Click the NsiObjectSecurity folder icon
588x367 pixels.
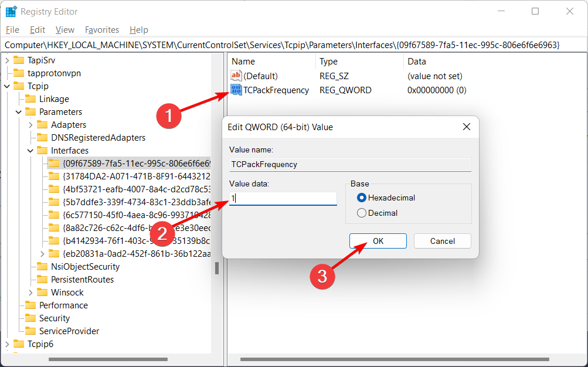(x=42, y=266)
